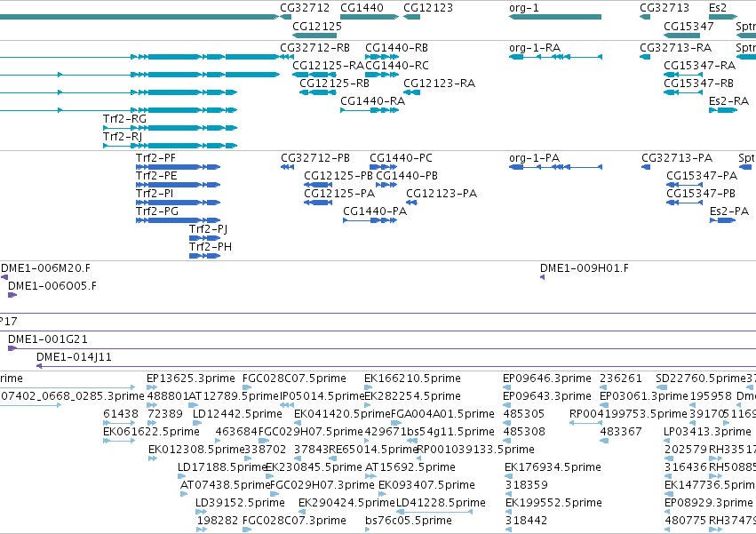The height and width of the screenshot is (534, 756).
Task: Click the CG12125-RA transcript label
Action: click(329, 66)
